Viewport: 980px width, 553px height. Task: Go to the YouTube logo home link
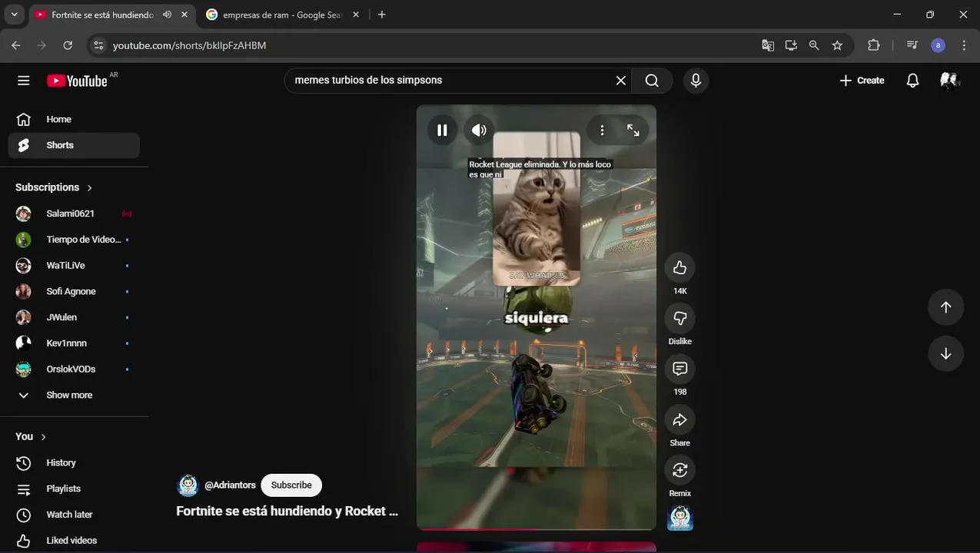77,81
